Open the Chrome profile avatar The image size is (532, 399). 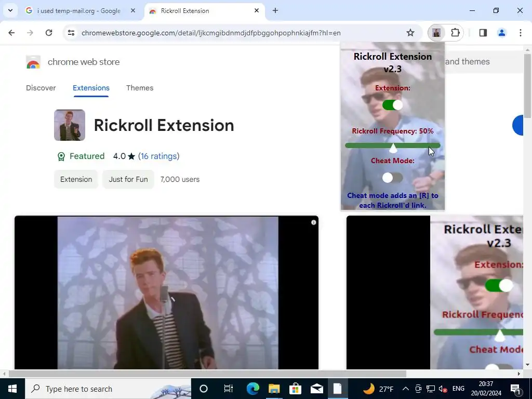click(x=501, y=33)
